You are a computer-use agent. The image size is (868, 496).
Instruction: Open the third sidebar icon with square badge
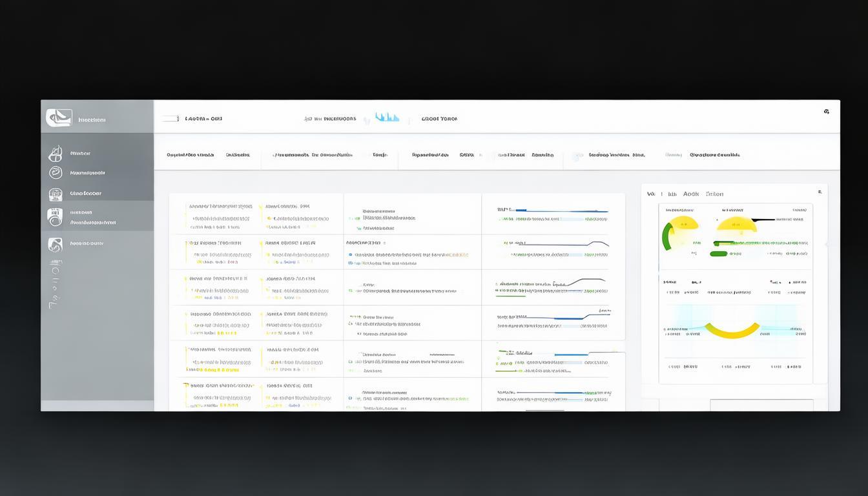point(56,194)
